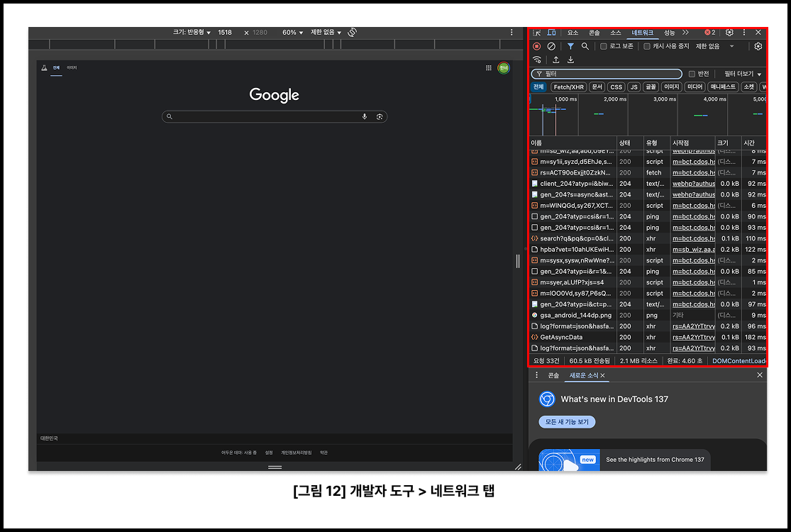This screenshot has height=532, width=791.
Task: Rotate the viewport with the rotate icon
Action: [352, 32]
